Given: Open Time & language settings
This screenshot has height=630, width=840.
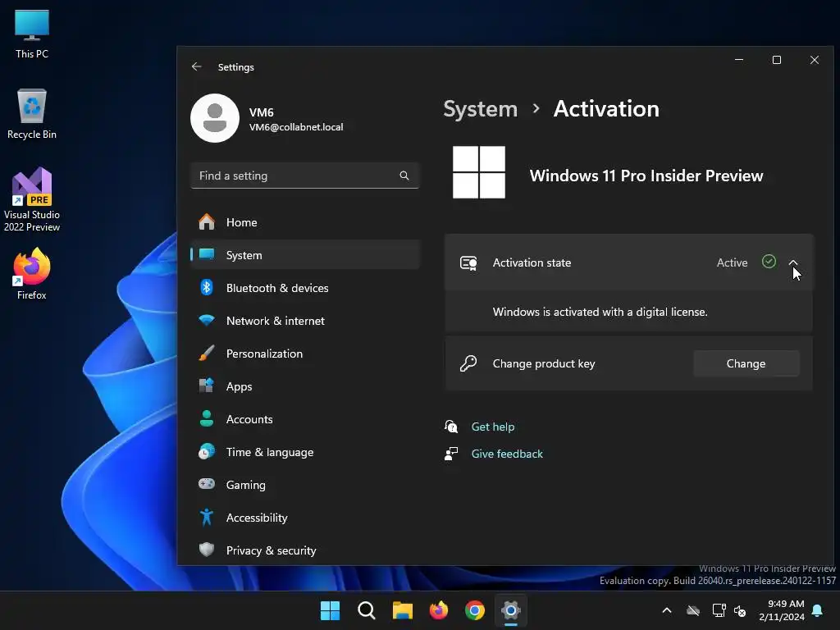Looking at the screenshot, I should [x=304, y=452].
